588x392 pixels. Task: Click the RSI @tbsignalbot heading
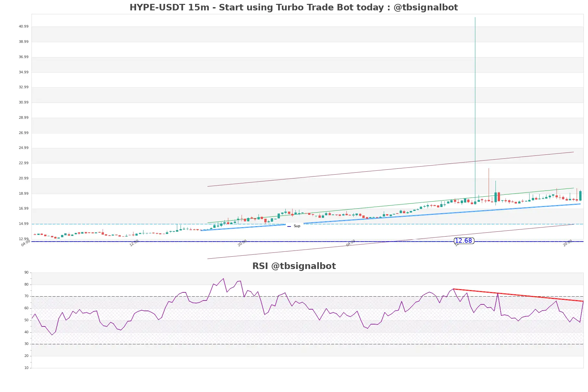click(x=294, y=266)
